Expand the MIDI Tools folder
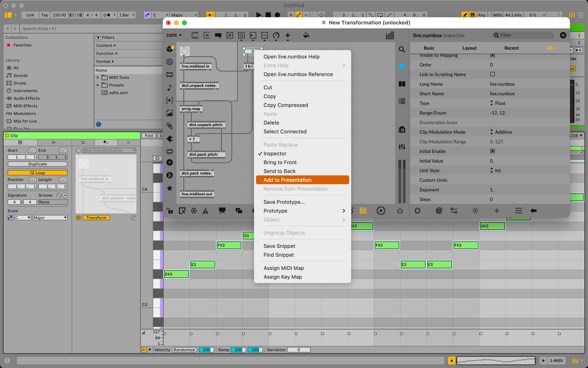The width and height of the screenshot is (588, 368). coord(98,77)
